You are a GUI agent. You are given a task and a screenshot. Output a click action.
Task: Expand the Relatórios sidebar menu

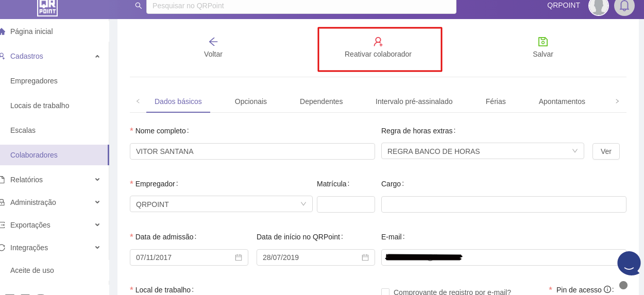pyautogui.click(x=97, y=180)
